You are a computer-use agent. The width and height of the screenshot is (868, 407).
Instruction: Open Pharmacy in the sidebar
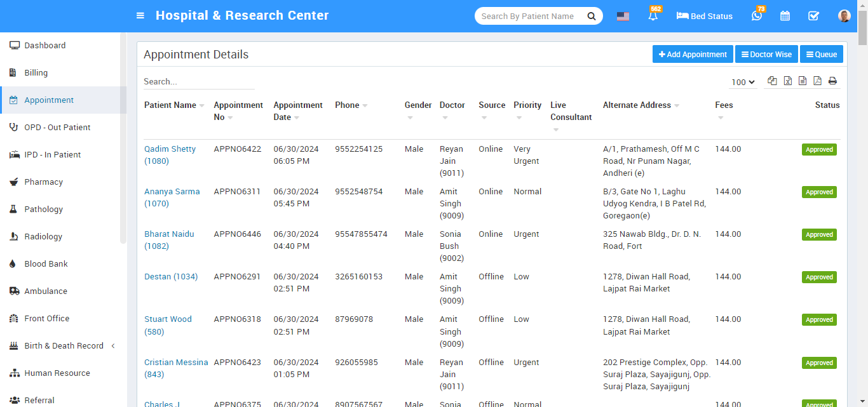[43, 182]
